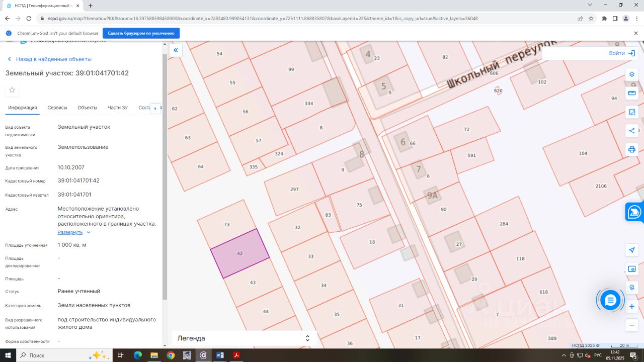This screenshot has width=644, height=362.
Task: Open the chat support bubble
Action: tap(610, 300)
